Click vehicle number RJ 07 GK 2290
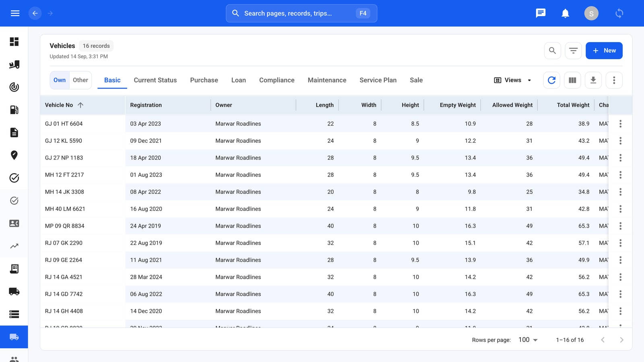Image resolution: width=644 pixels, height=362 pixels. click(x=64, y=243)
